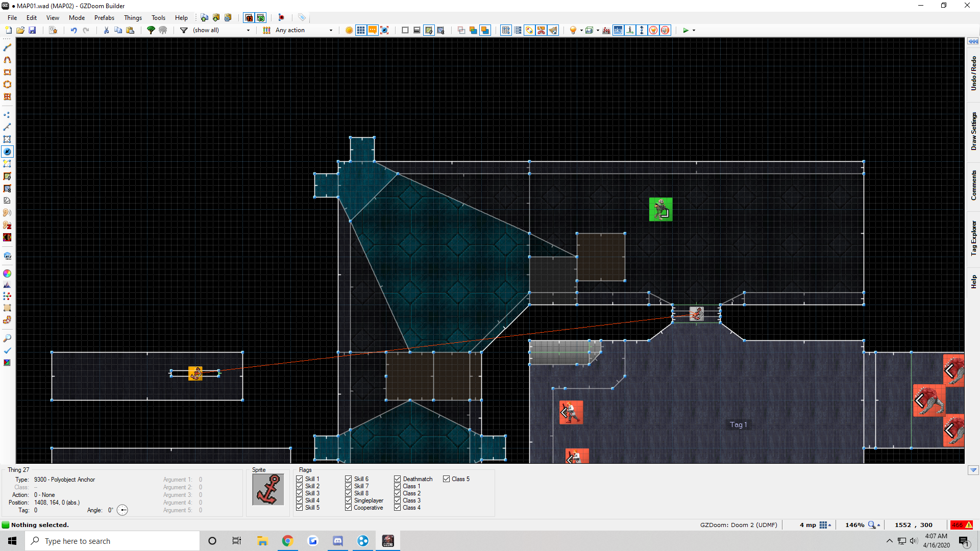Toggle the Skill 6 checkbox
This screenshot has width=980, height=551.
pyautogui.click(x=349, y=479)
